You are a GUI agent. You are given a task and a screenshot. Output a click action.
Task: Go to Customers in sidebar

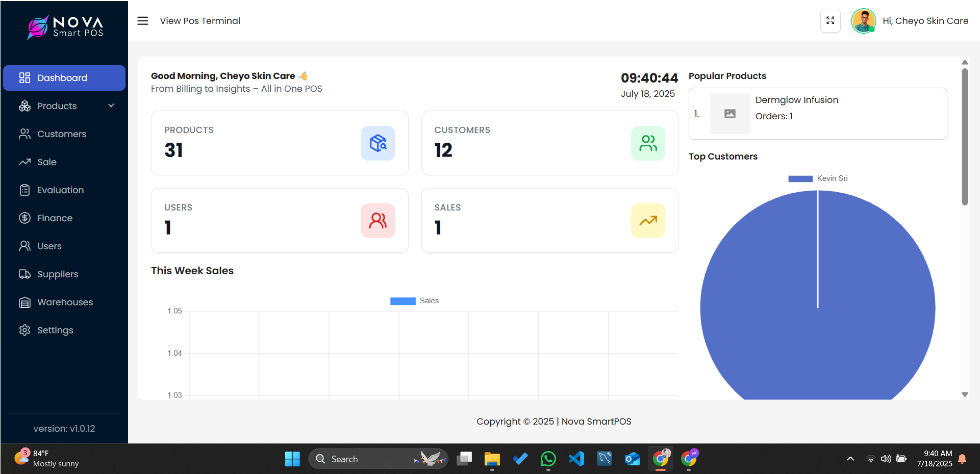click(x=64, y=134)
